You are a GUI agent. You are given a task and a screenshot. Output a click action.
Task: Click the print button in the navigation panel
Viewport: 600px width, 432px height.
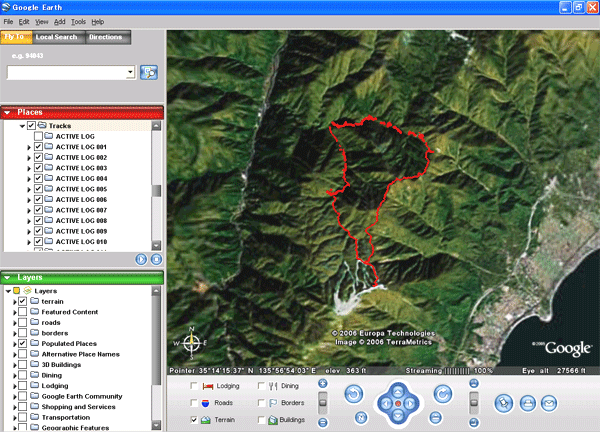[527, 402]
